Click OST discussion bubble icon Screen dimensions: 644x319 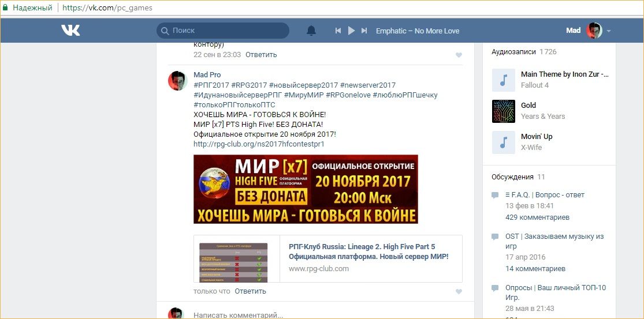(496, 237)
